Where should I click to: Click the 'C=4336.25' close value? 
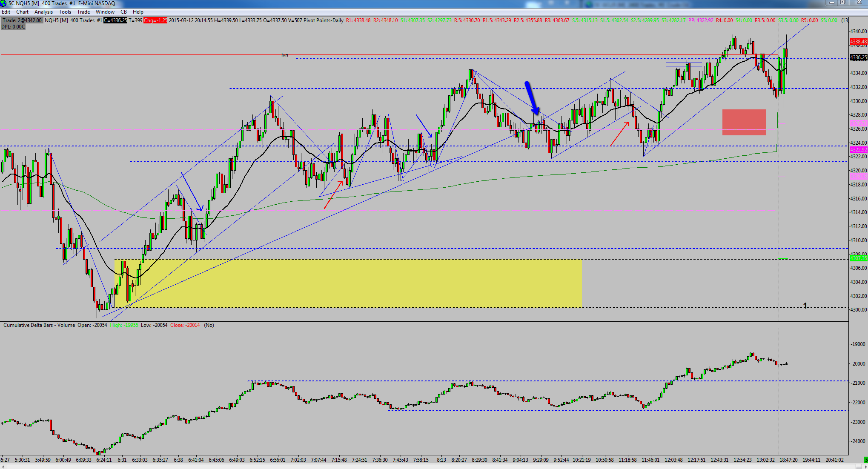click(x=115, y=20)
